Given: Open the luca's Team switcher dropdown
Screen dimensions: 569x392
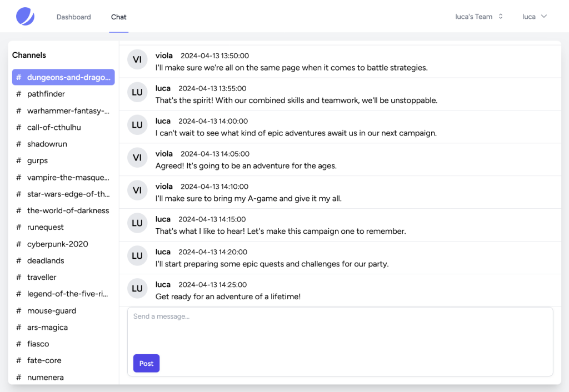Looking at the screenshot, I should (x=478, y=17).
